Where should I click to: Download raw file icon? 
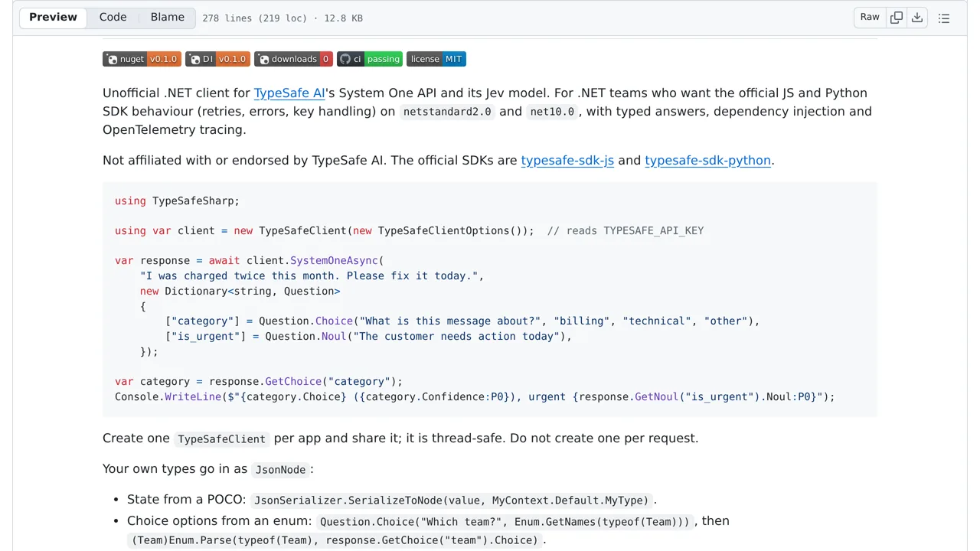tap(917, 18)
